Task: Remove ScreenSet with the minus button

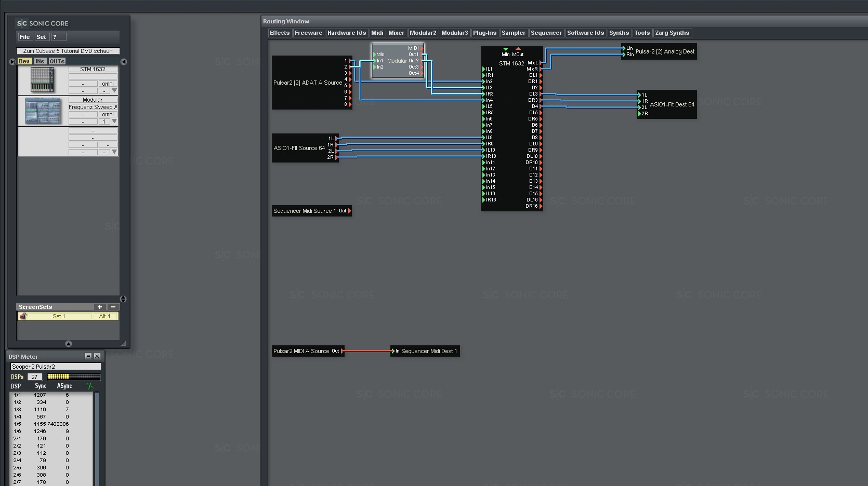Action: [x=113, y=307]
